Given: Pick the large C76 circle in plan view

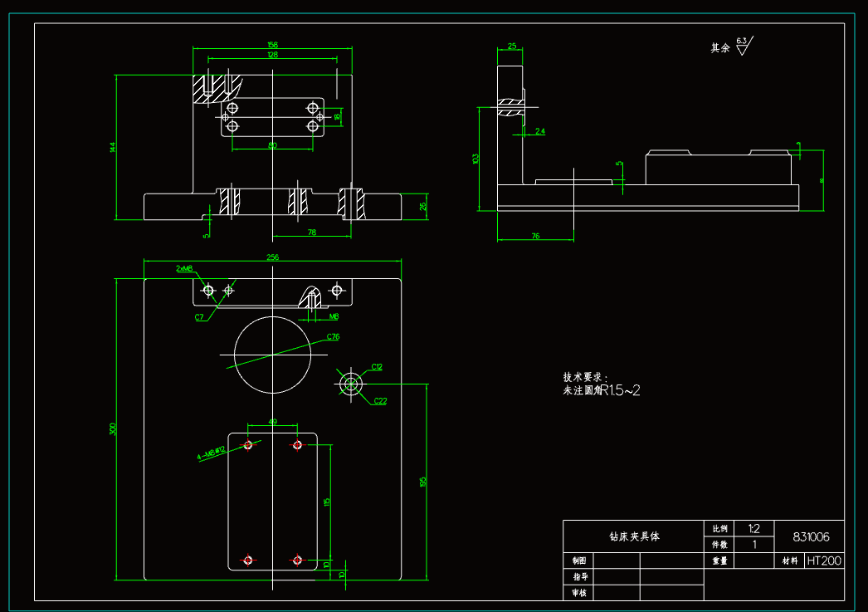Looking at the screenshot, I should (272, 355).
